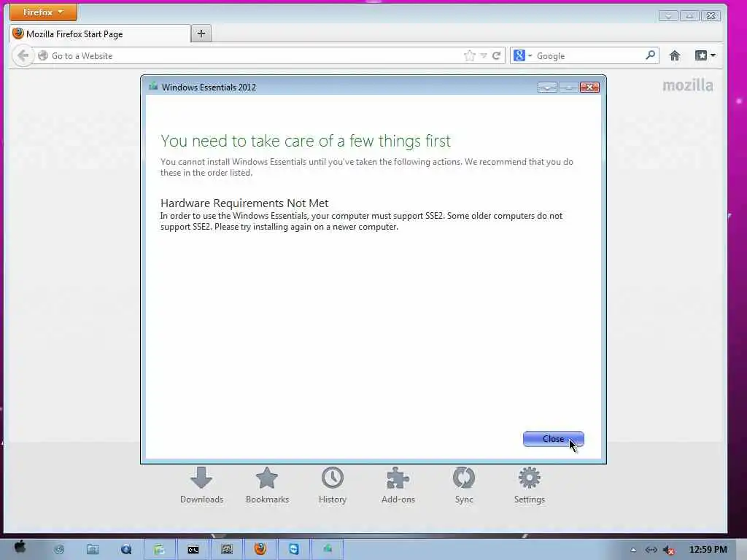
Task: Click the magnifier search icon
Action: tap(650, 55)
